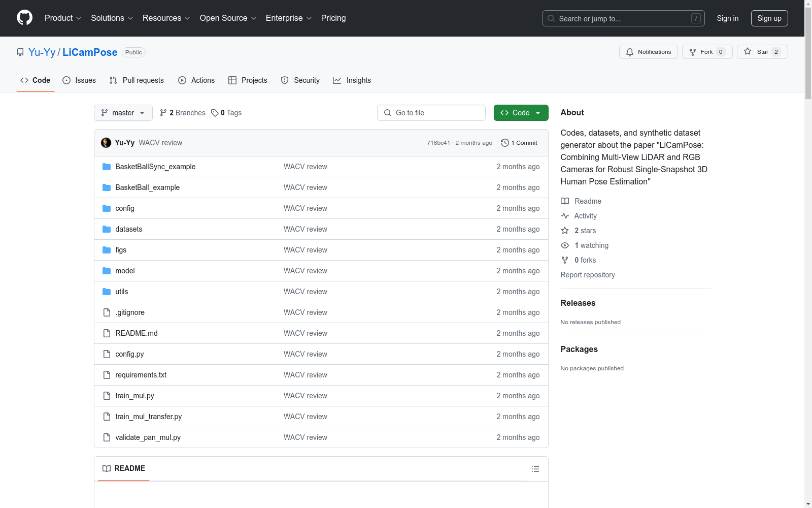Focus the Search or jump to field
Screen dimensions: 812x508
[x=624, y=18]
